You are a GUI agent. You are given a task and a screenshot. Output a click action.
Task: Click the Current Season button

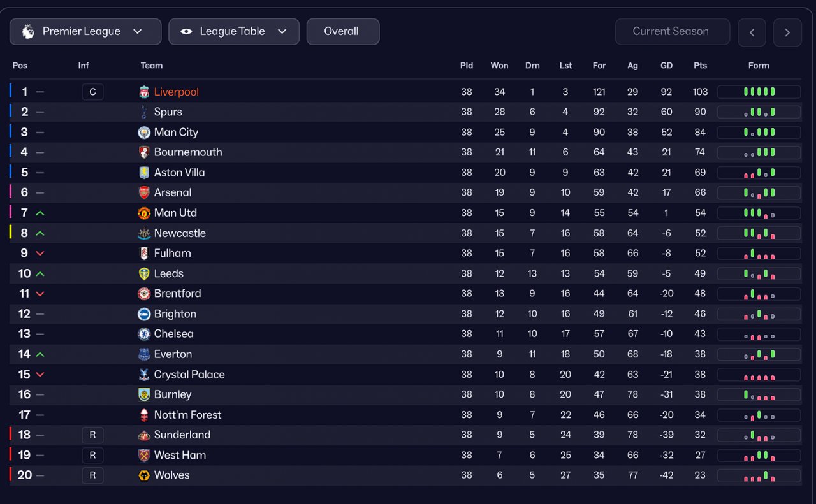tap(672, 31)
